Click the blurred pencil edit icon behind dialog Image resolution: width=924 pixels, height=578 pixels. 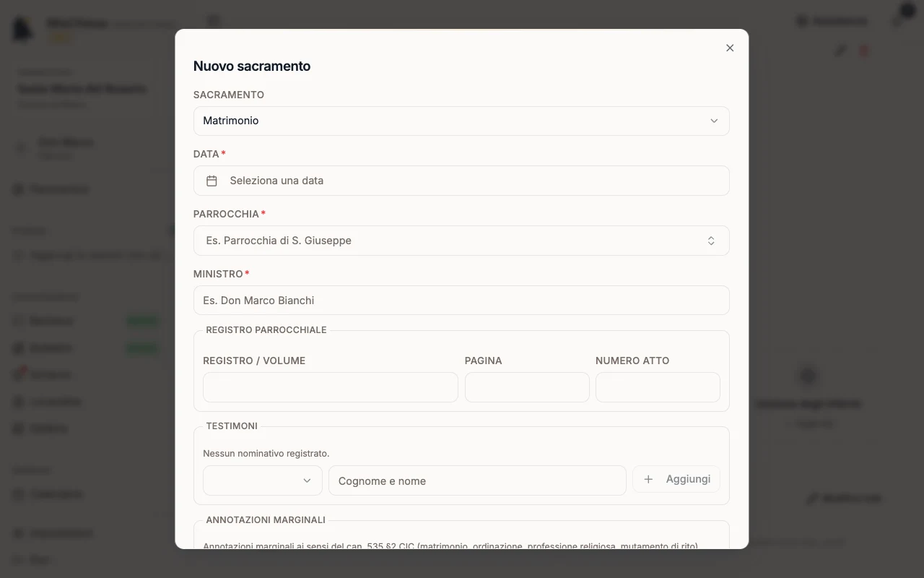pos(840,51)
